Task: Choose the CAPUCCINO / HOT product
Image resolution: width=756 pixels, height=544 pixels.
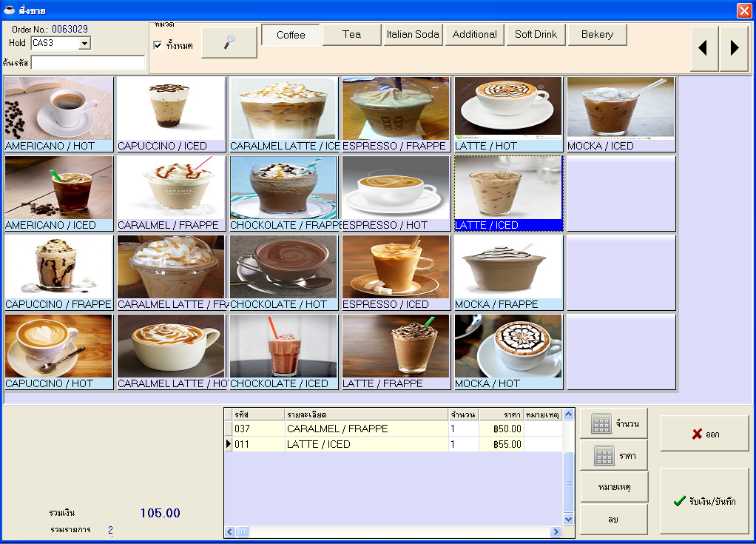Action: pyautogui.click(x=59, y=352)
